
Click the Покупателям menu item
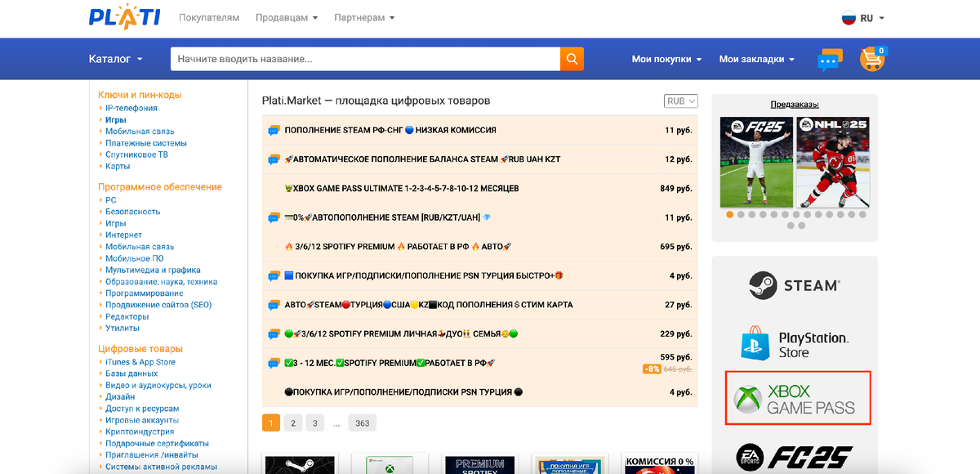[209, 18]
